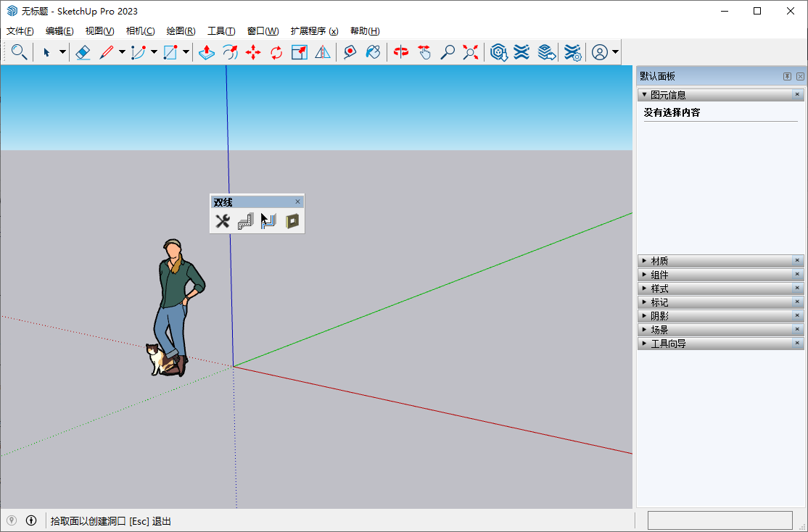This screenshot has width=808, height=532.
Task: Click the measurements input box in status bar
Action: 720,520
